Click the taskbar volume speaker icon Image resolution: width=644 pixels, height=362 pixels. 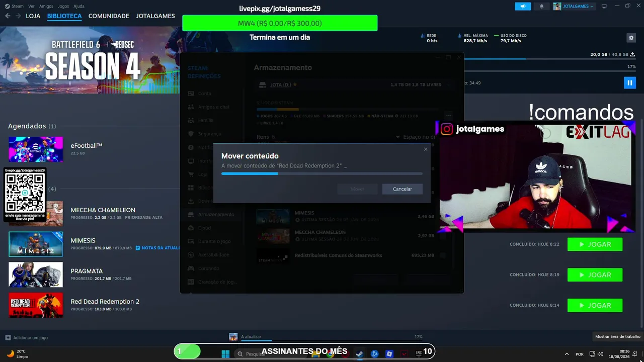pos(601,354)
